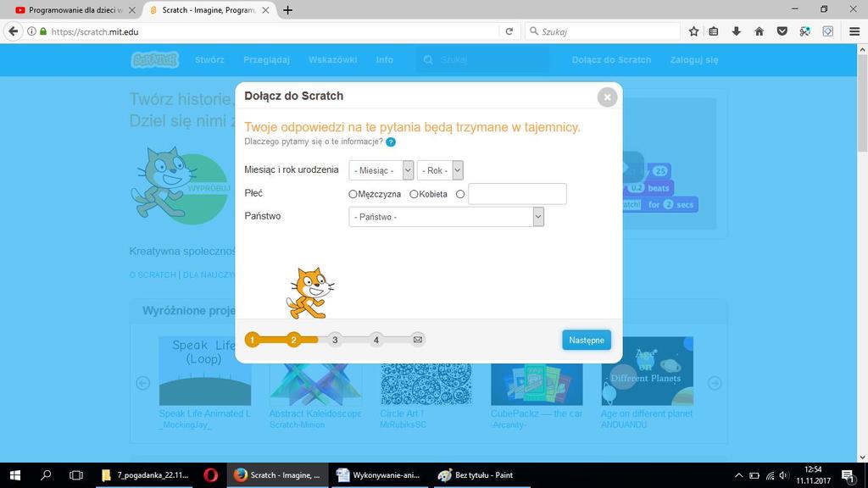The height and width of the screenshot is (488, 868).
Task: Show bookmarks list icon
Action: click(714, 31)
